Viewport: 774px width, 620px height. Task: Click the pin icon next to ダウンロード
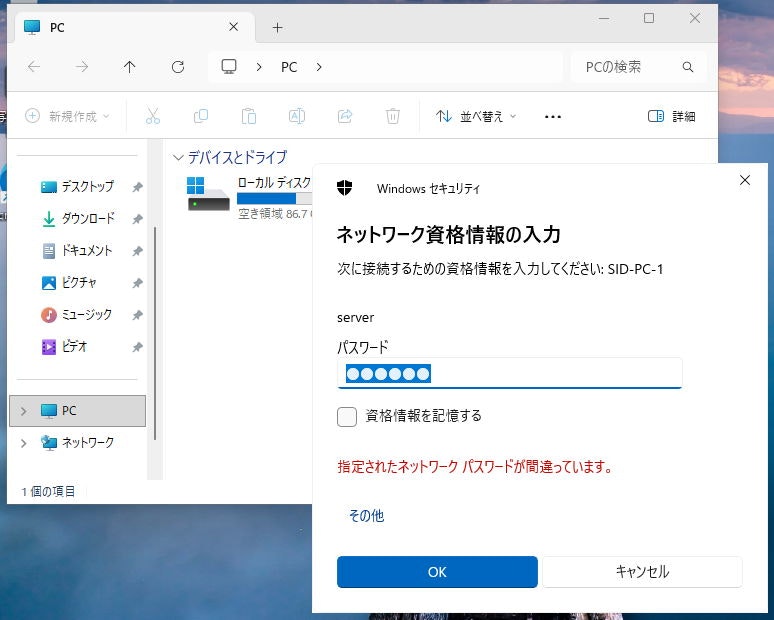(x=138, y=219)
